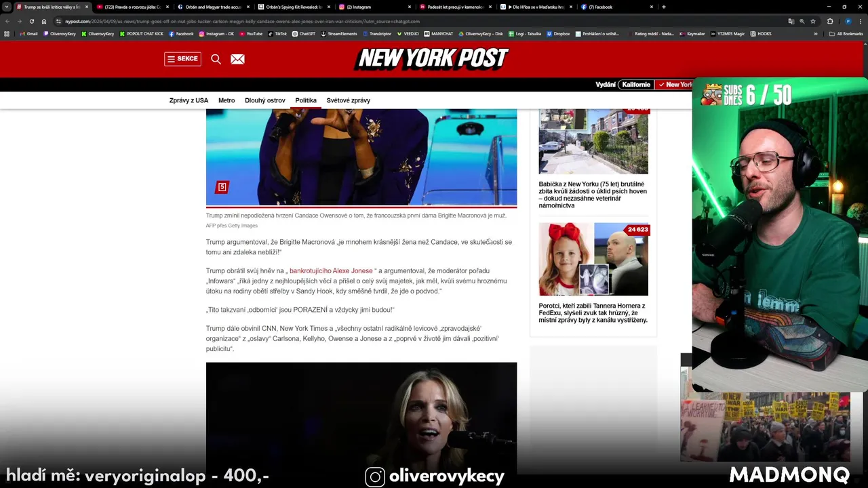Click the browser Back arrow
Viewport: 868px width, 488px height.
7,21
